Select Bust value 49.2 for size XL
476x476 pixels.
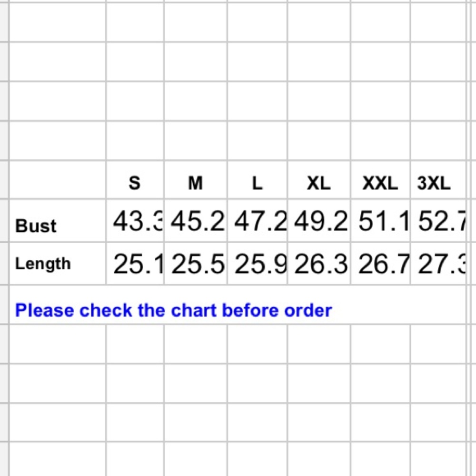coord(320,221)
